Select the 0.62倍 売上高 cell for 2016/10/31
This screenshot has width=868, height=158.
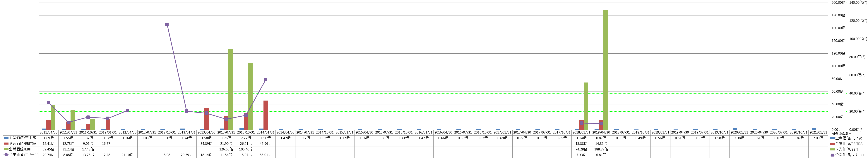[482, 138]
